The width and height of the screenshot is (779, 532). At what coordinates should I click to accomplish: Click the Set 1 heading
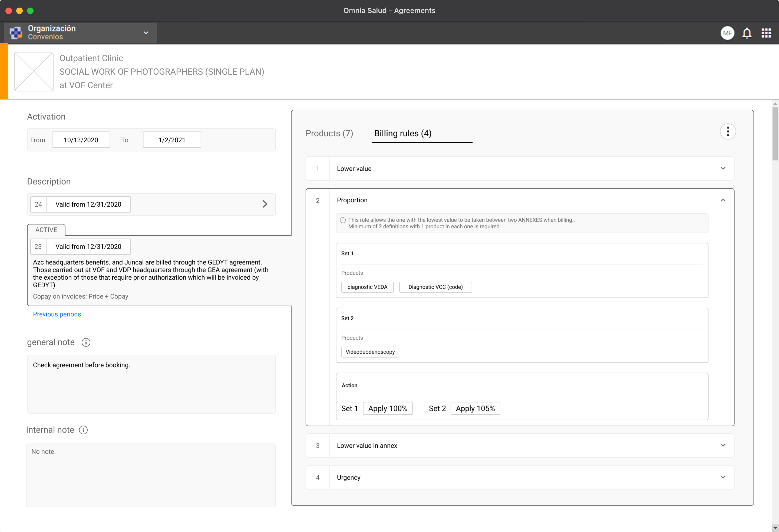pos(347,253)
